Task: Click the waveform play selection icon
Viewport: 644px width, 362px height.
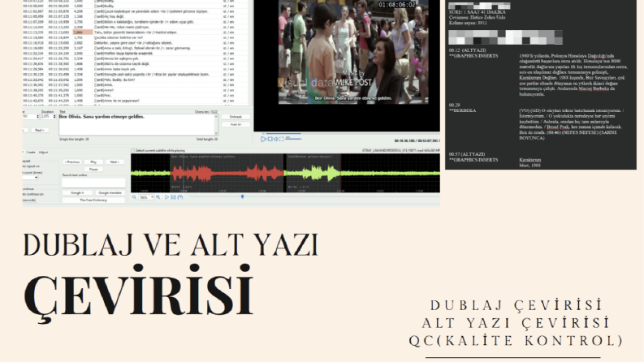Action: tap(166, 197)
